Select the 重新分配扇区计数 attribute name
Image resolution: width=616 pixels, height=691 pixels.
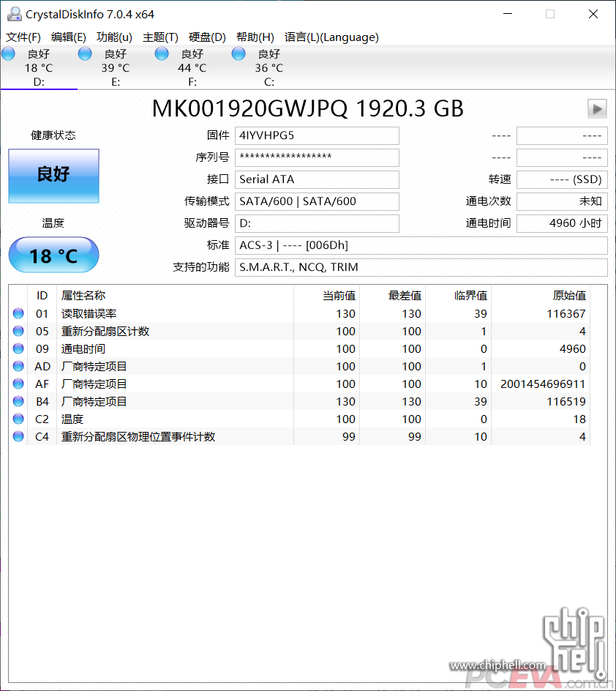105,331
